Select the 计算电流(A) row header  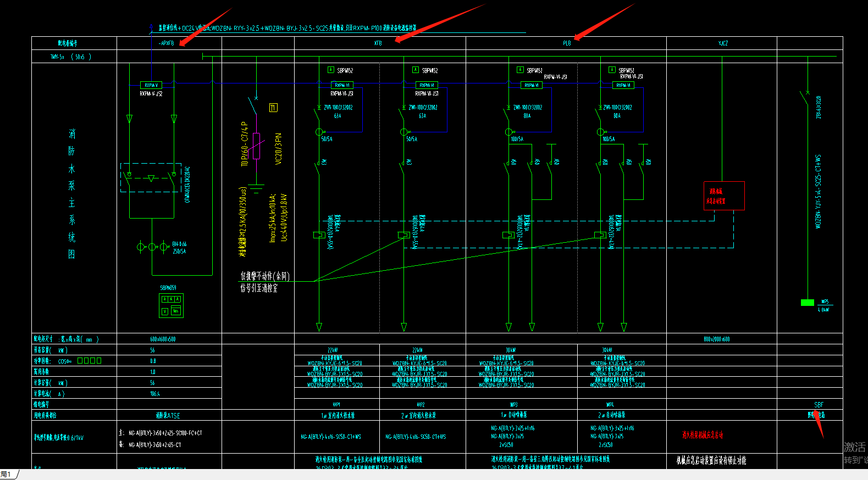[49, 394]
